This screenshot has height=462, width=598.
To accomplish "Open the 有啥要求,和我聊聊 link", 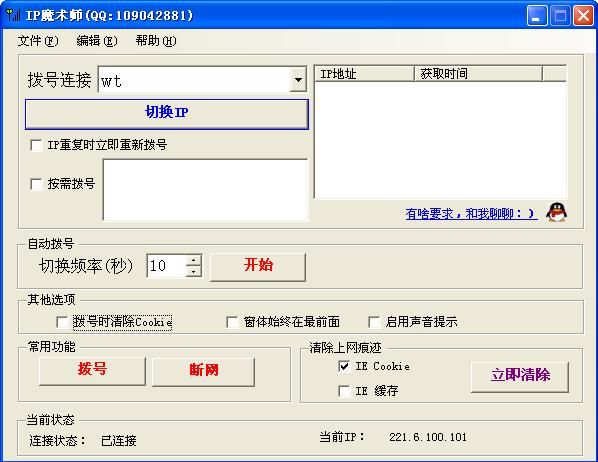I will coord(471,214).
